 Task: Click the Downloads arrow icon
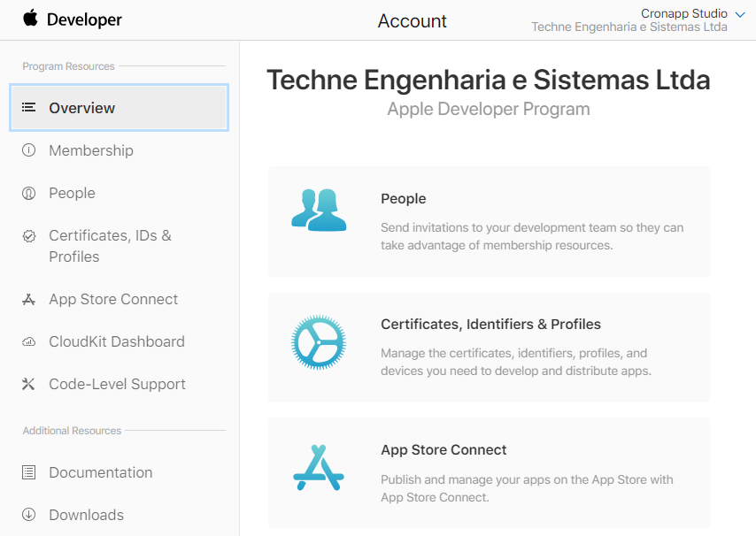pos(29,514)
